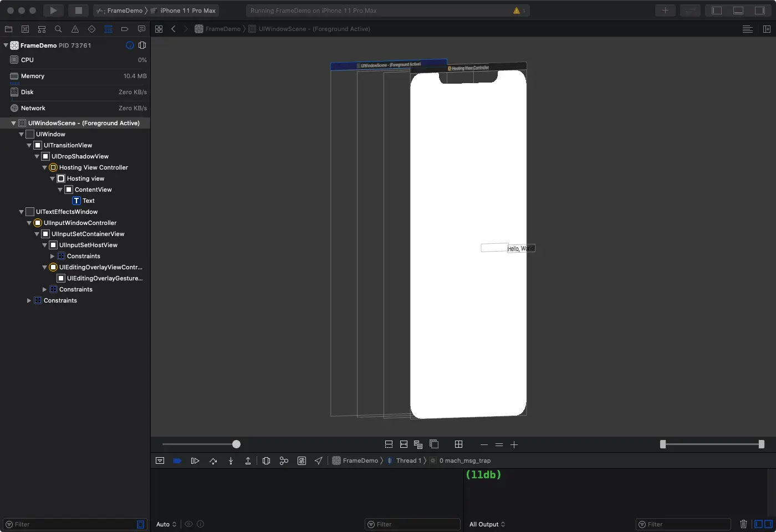The image size is (776, 532).
Task: Collapse the ContentView tree node
Action: (60, 190)
